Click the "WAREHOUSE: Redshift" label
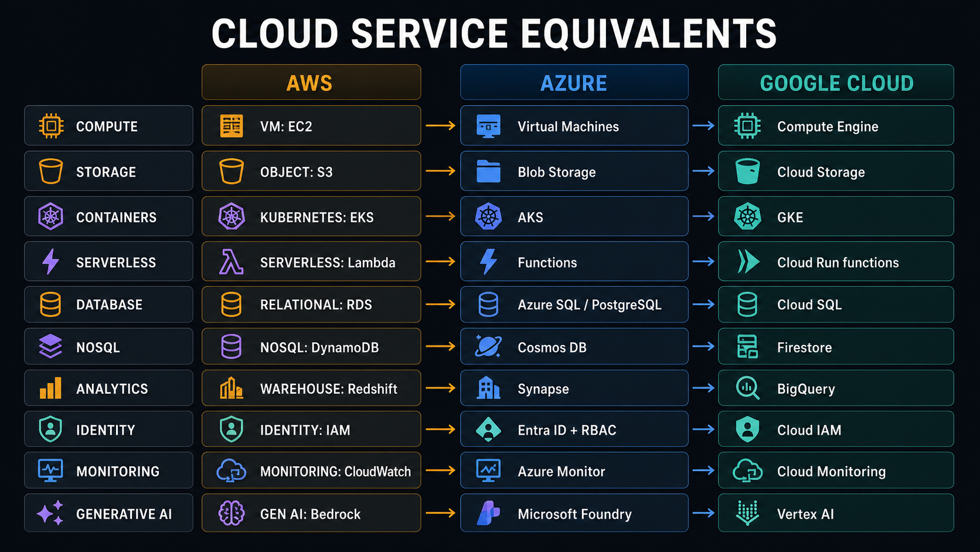The image size is (980, 552). [x=328, y=389]
